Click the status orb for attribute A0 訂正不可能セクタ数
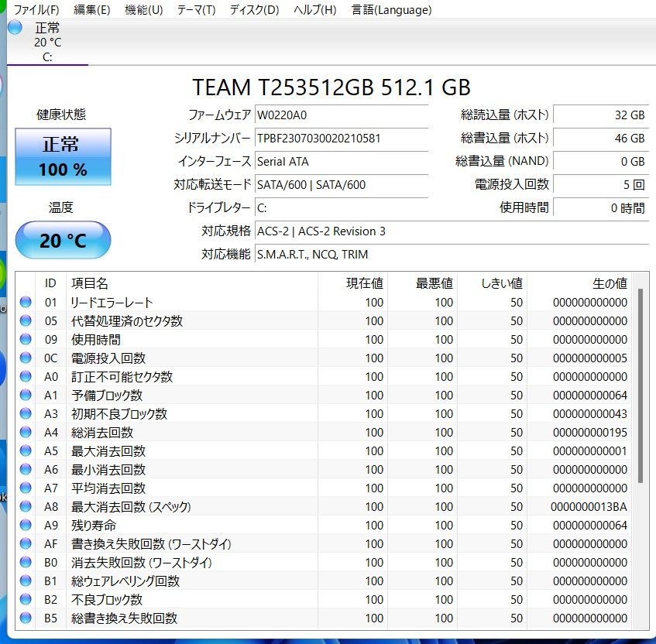This screenshot has height=644, width=656. click(x=26, y=376)
